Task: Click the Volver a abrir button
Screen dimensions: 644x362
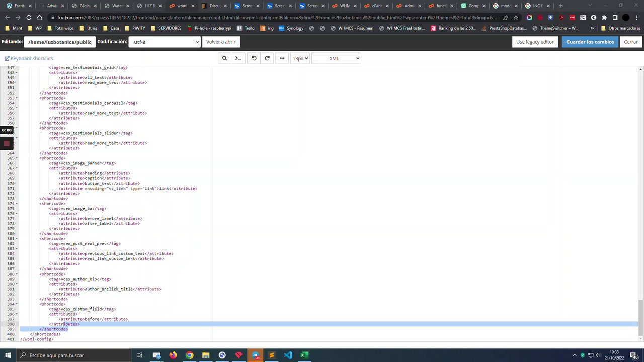Action: [x=221, y=42]
